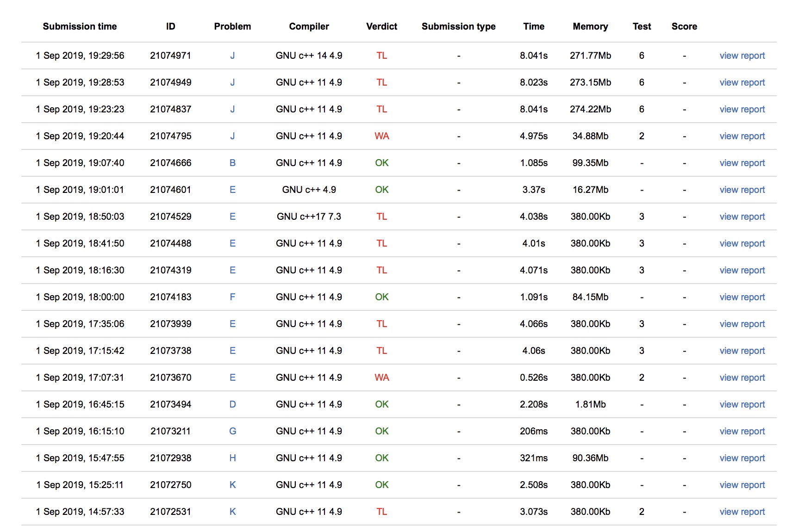Click submission ID 21074837
Image resolution: width=798 pixels, height=532 pixels.
(x=170, y=109)
